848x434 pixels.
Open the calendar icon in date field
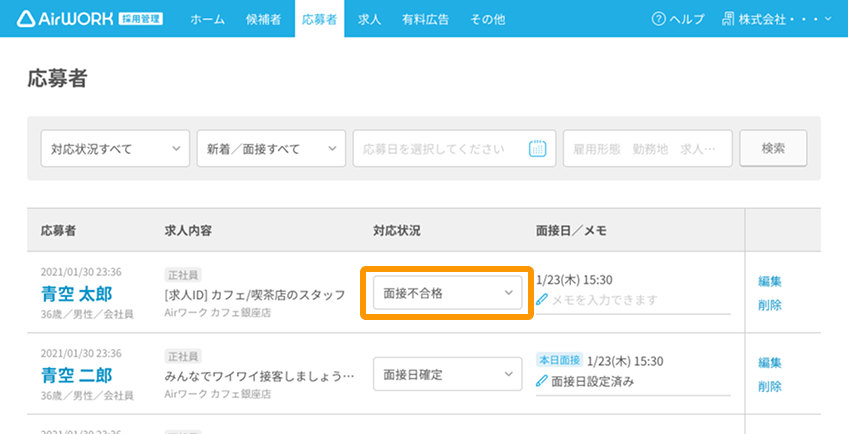[x=538, y=148]
